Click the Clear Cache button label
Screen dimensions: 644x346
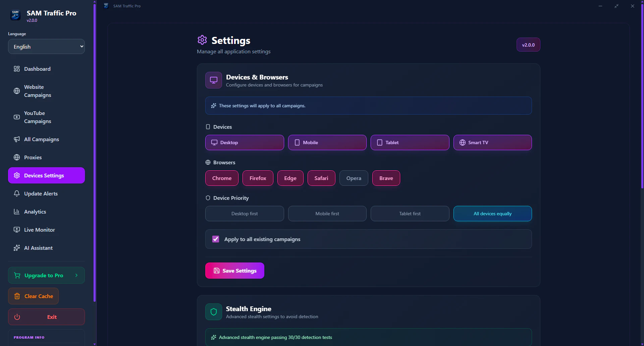tap(39, 296)
